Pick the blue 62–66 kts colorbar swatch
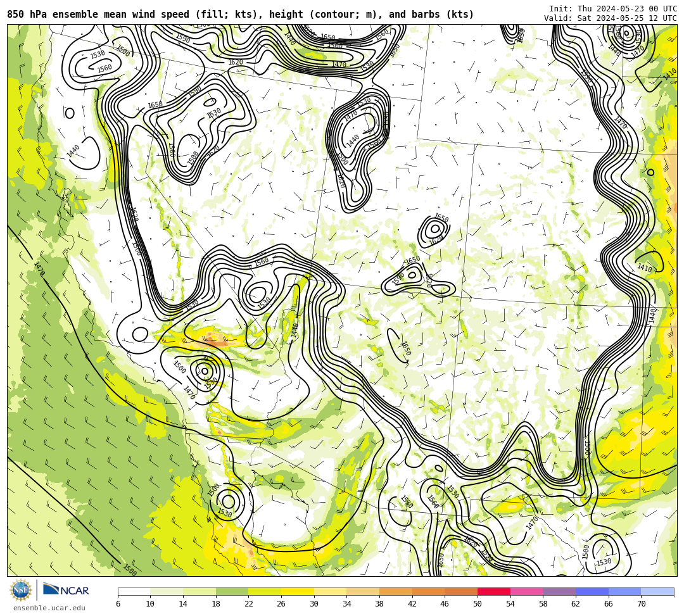The height and width of the screenshot is (616, 684). point(592,591)
